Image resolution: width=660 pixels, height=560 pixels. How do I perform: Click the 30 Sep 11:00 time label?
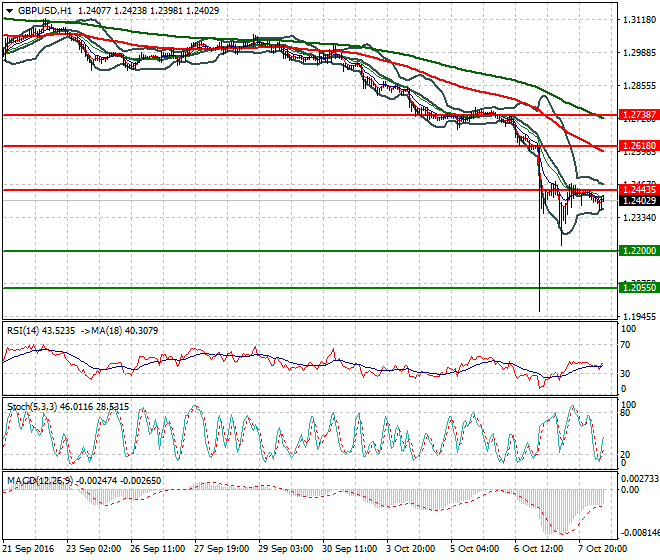click(349, 549)
